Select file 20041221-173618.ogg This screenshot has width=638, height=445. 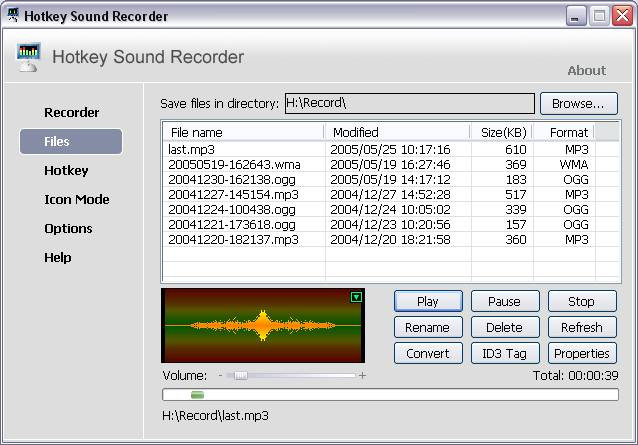coord(232,225)
